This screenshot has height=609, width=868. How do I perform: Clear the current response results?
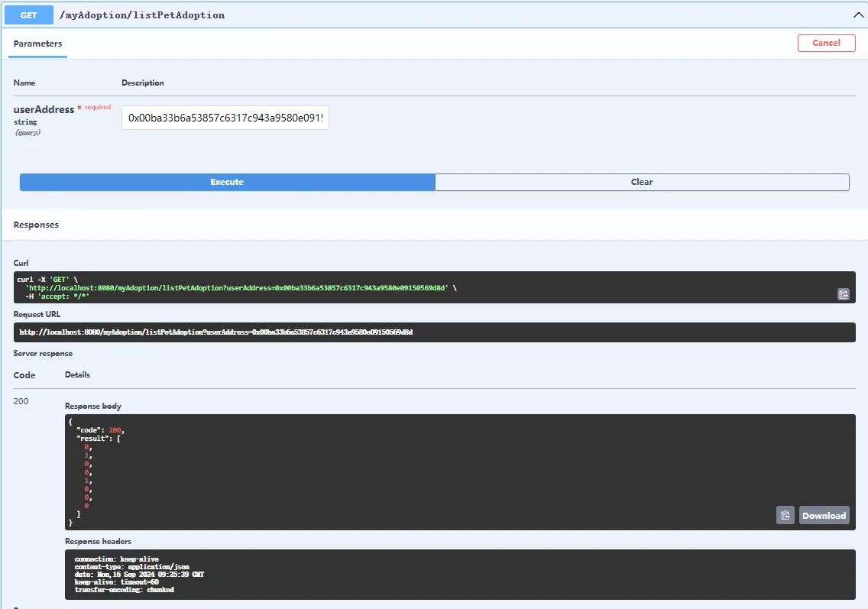642,182
